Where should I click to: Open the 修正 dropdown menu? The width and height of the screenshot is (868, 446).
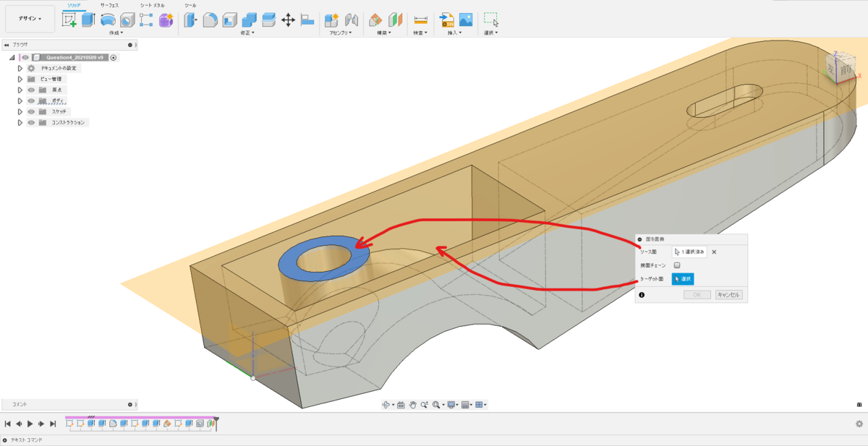[247, 33]
